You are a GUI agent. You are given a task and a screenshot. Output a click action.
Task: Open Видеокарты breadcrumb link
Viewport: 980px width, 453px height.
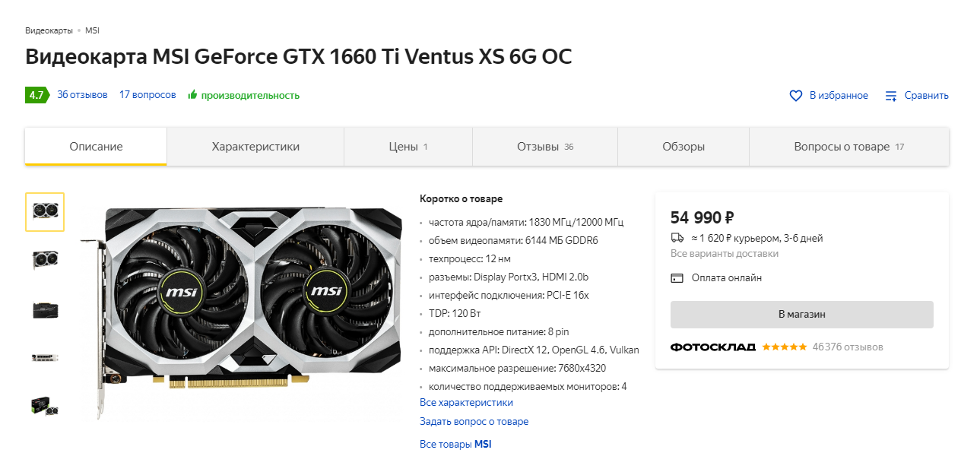tap(49, 30)
